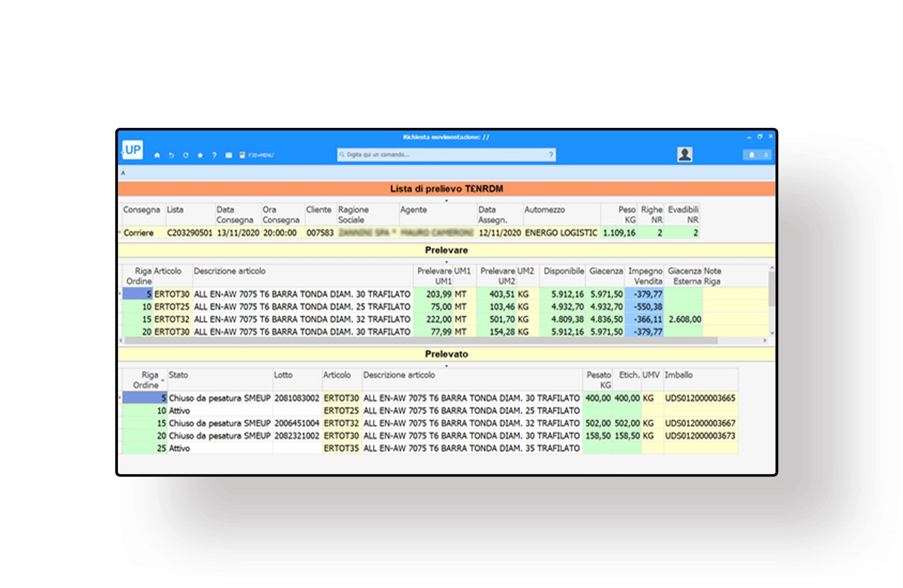Viewport: 903px width, 588px height.
Task: Click the notifications bell icon
Action: (751, 155)
